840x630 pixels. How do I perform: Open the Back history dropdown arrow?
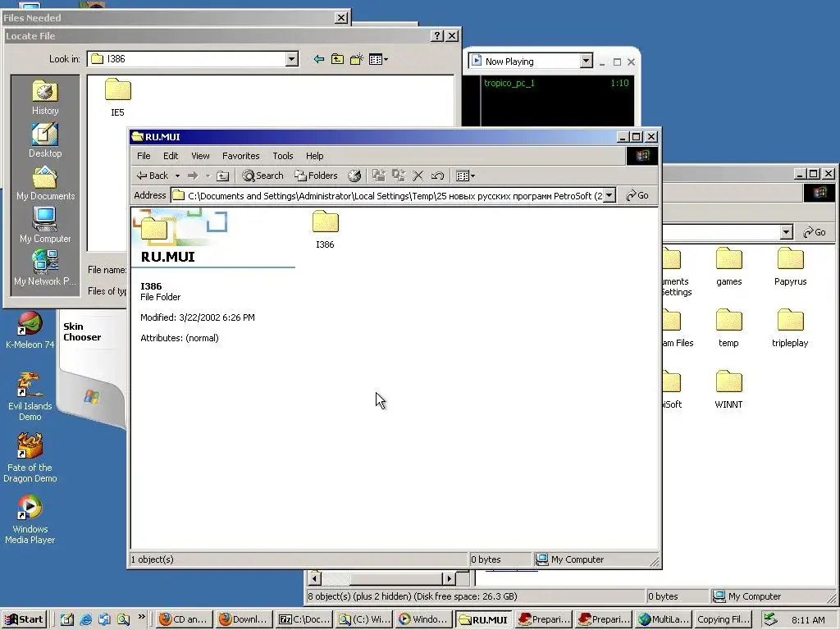(x=177, y=176)
